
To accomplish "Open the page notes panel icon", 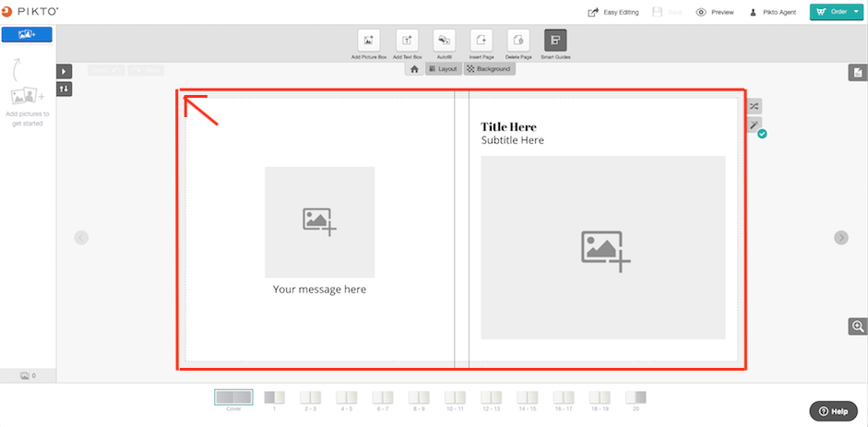I will (x=858, y=73).
